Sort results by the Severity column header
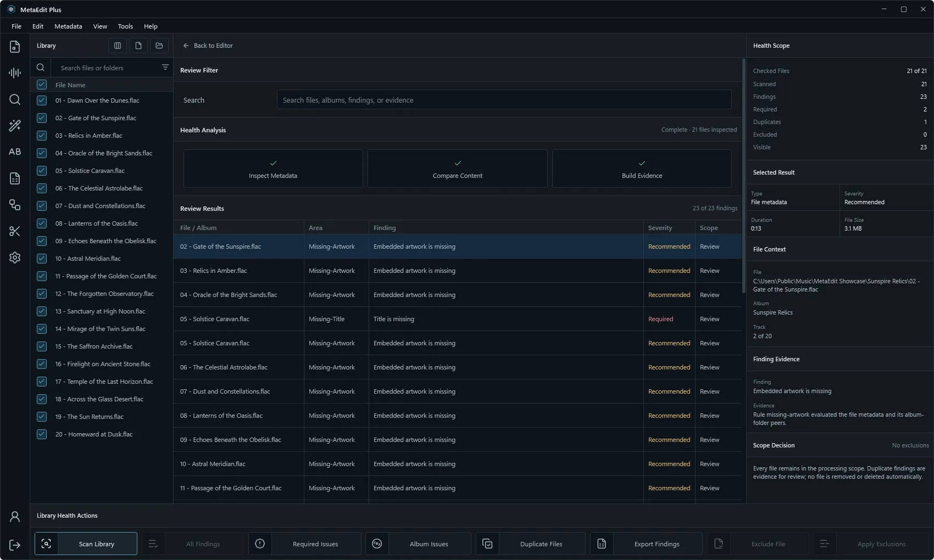934x560 pixels. (x=669, y=228)
